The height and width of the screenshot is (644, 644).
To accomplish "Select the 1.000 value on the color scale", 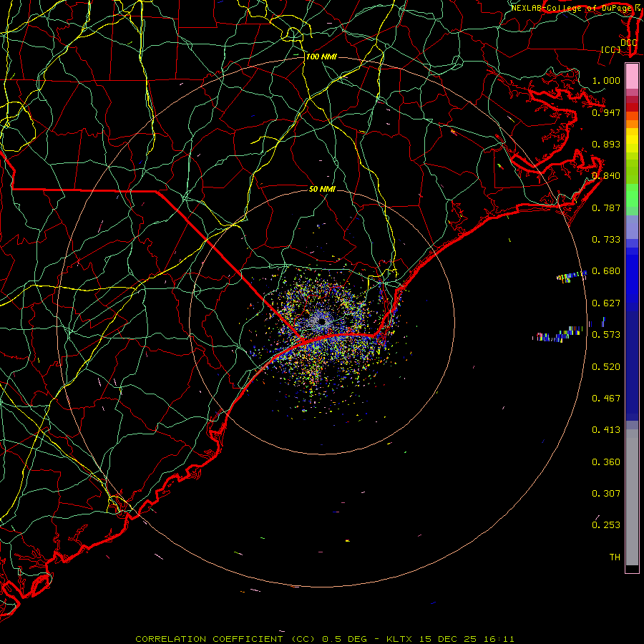I will tap(606, 80).
